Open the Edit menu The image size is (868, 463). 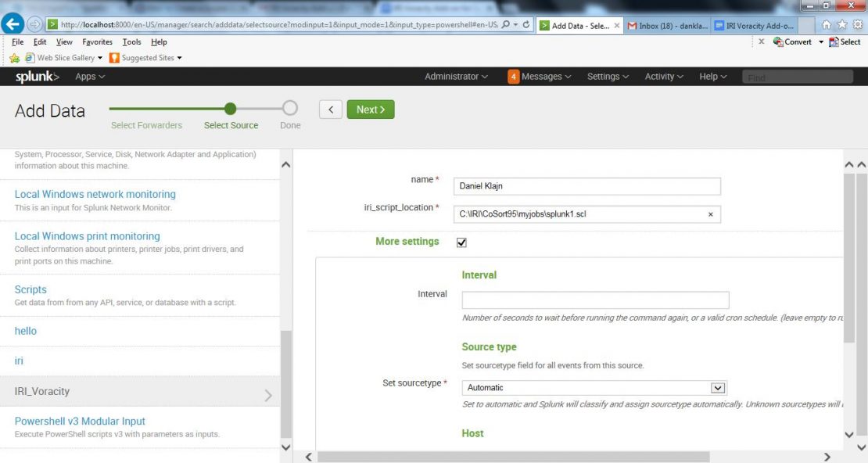pyautogui.click(x=40, y=42)
